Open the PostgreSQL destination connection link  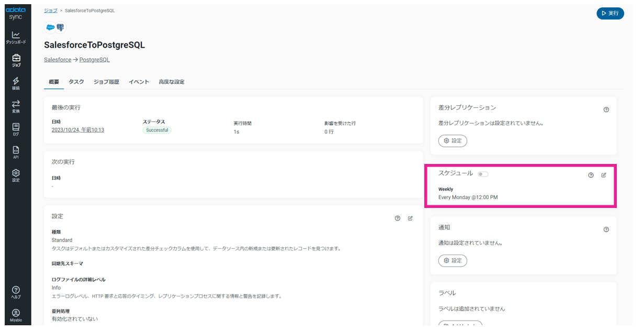tap(95, 60)
